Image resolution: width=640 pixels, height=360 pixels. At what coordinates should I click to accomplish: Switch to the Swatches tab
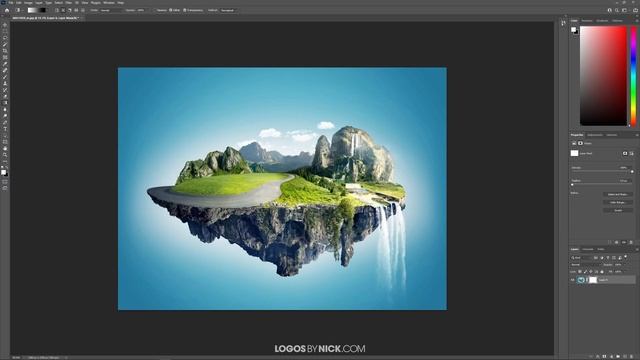coord(587,20)
